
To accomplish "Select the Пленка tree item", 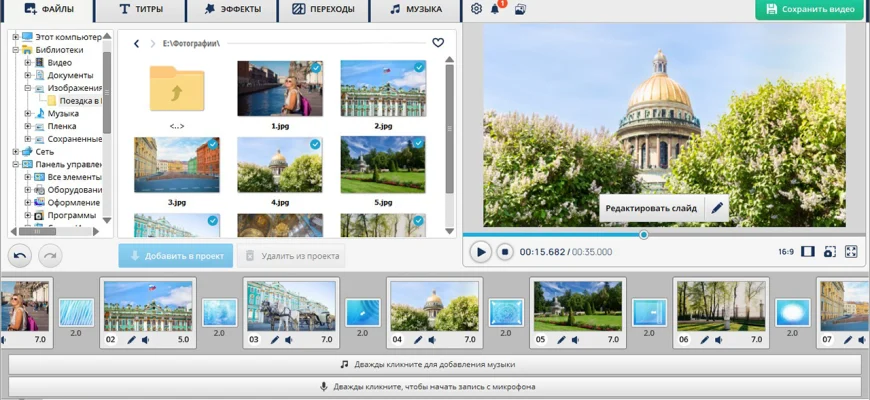I will tap(62, 126).
